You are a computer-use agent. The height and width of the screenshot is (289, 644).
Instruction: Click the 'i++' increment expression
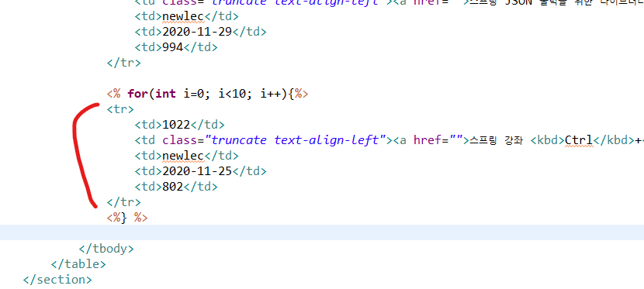click(x=271, y=94)
